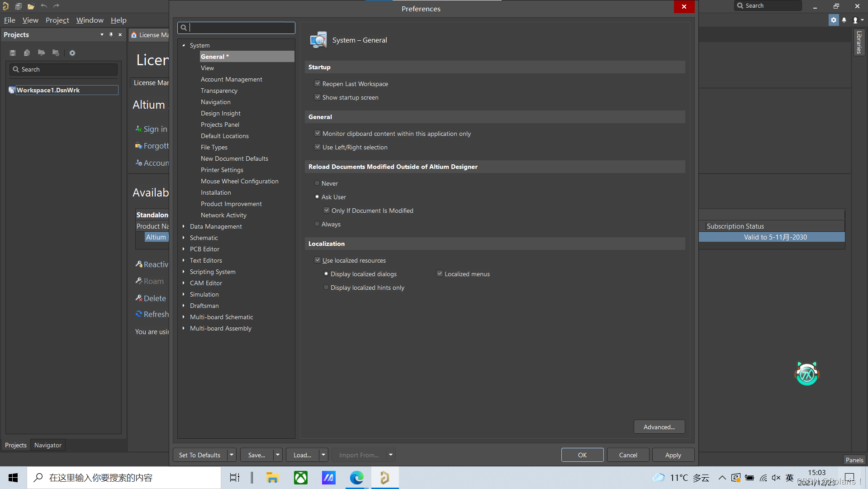Click the Set To Defaults button
The width and height of the screenshot is (868, 489).
[x=199, y=455]
